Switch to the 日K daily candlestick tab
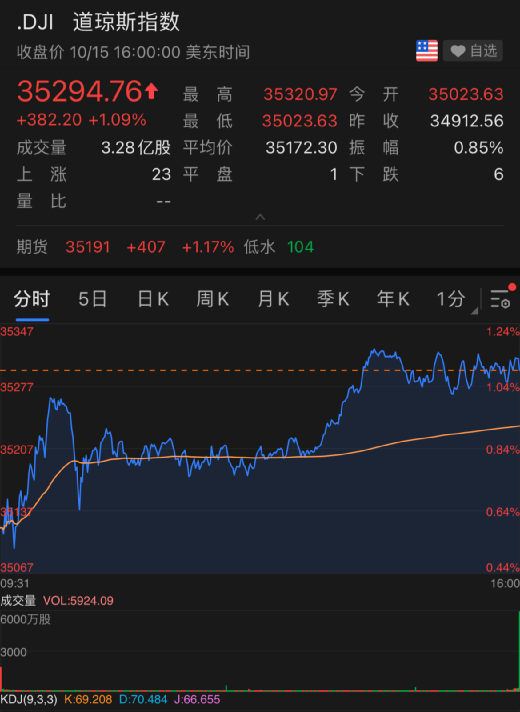 click(x=153, y=299)
